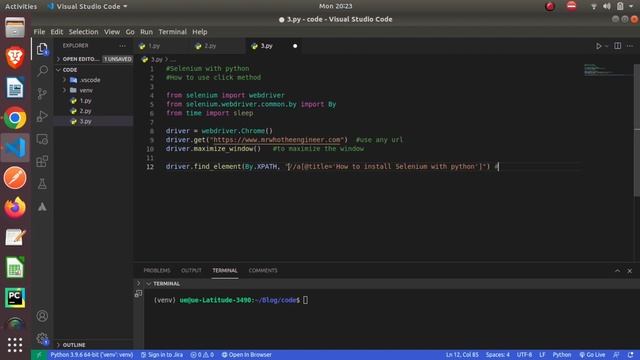The width and height of the screenshot is (640, 360).
Task: Launch Google Chrome from the dock
Action: [15, 118]
